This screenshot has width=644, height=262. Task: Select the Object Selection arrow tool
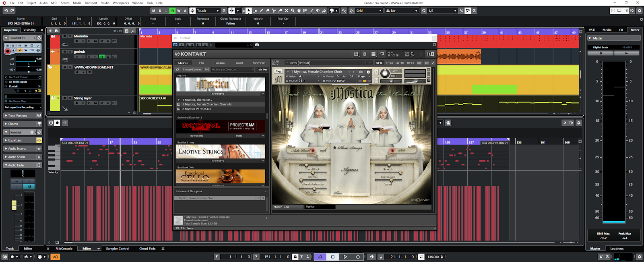coord(249,11)
